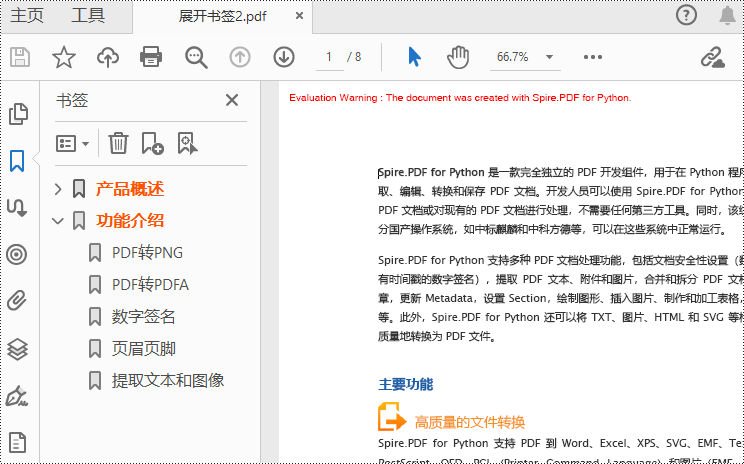Image resolution: width=744 pixels, height=464 pixels.
Task: Jump to 提取文本和图像 bookmark
Action: coord(167,380)
